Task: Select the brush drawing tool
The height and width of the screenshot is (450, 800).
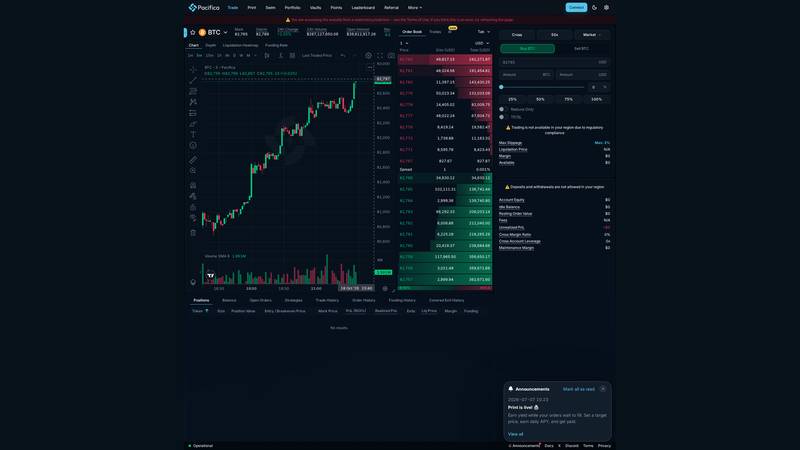Action: [x=193, y=124]
